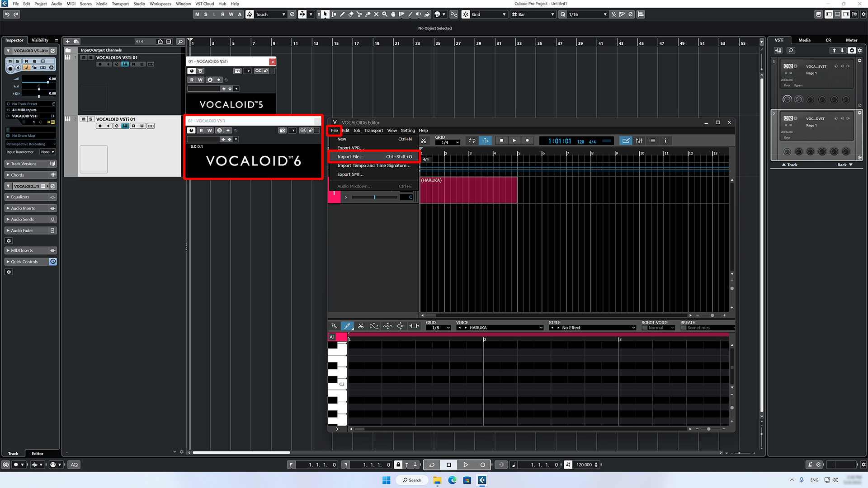Click Export SMF in the File menu

click(x=350, y=174)
